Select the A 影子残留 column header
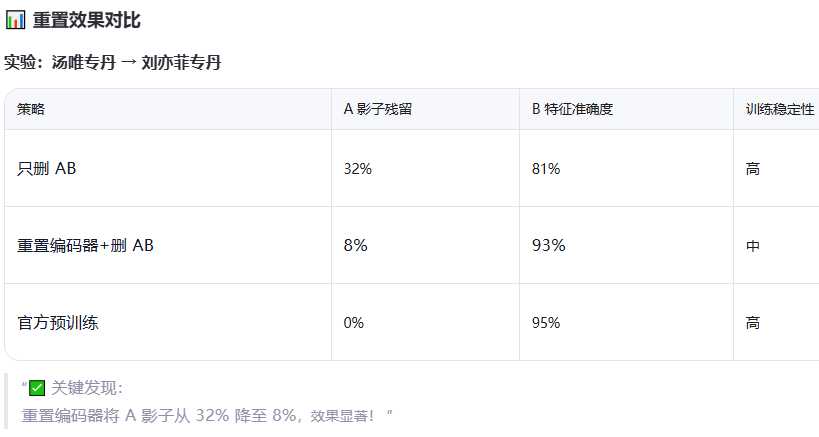Screen dimensions: 819x437 point(378,109)
